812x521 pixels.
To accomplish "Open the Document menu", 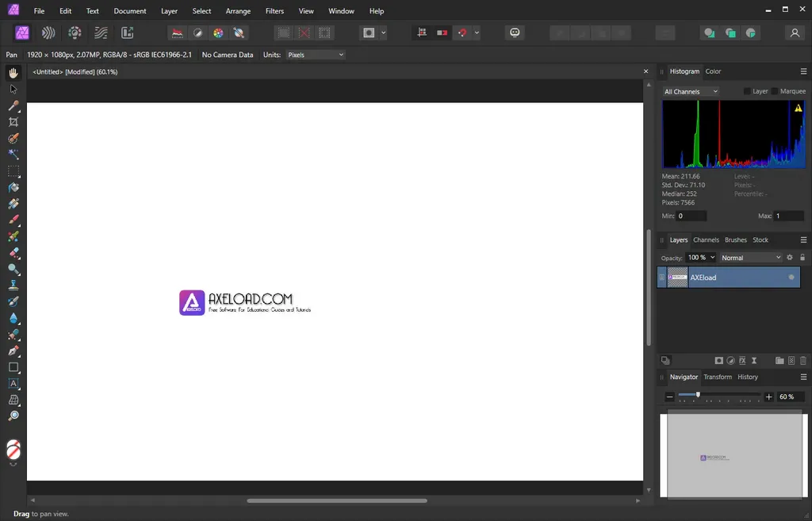I will coord(130,11).
